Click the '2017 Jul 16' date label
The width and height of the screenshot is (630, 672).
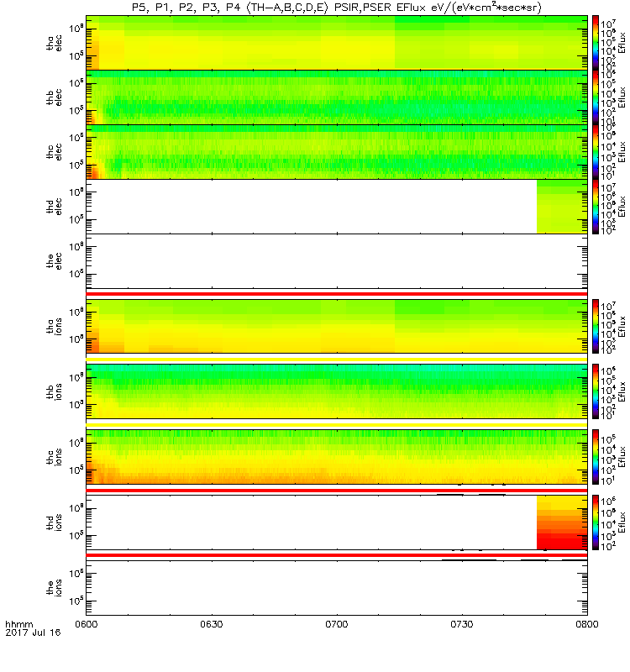[x=33, y=633]
